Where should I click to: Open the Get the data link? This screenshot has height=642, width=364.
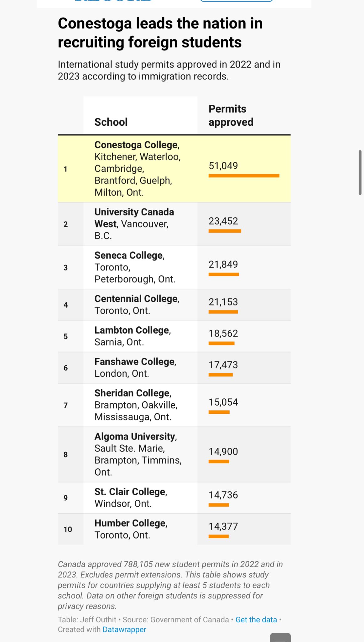[x=256, y=620]
